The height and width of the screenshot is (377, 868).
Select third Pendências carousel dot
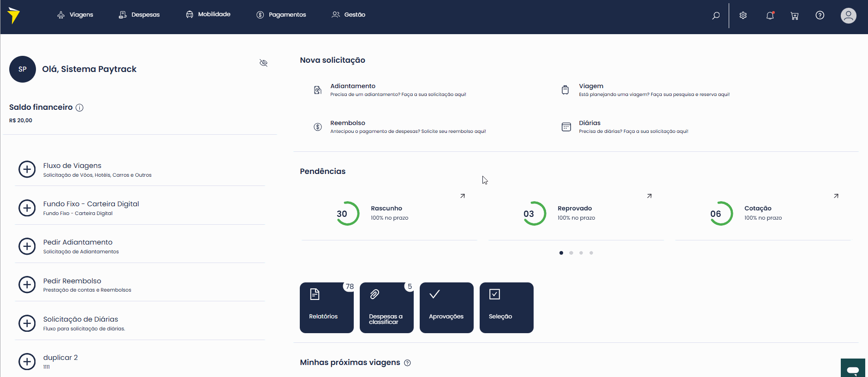(x=581, y=253)
